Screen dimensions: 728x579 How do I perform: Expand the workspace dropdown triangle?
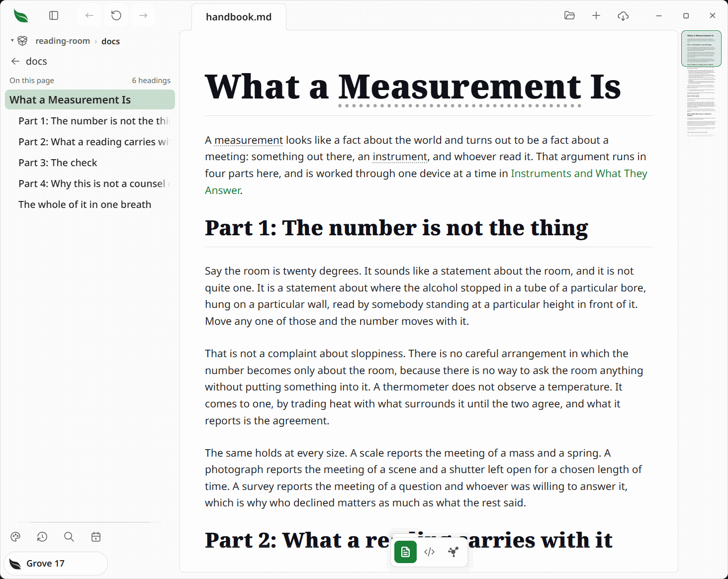[x=12, y=40]
